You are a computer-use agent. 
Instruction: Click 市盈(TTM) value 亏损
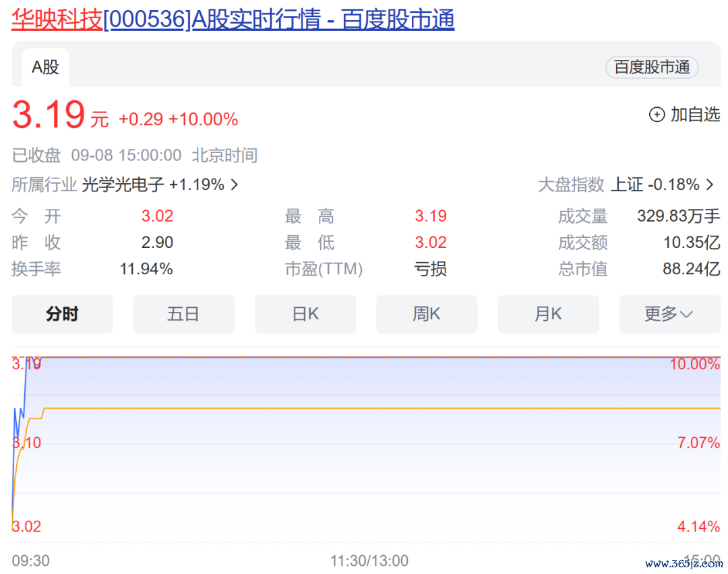430,269
